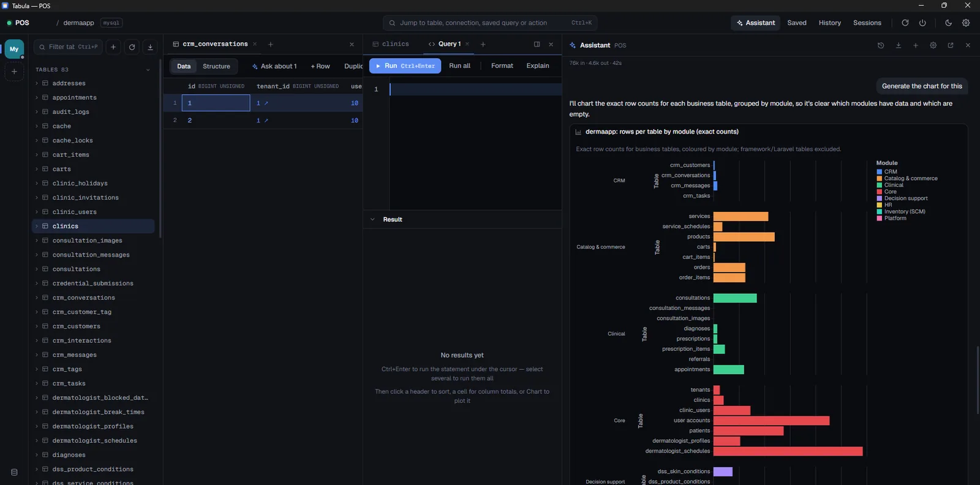Add a new connection with dashed plus
980x485 pixels.
pyautogui.click(x=14, y=72)
